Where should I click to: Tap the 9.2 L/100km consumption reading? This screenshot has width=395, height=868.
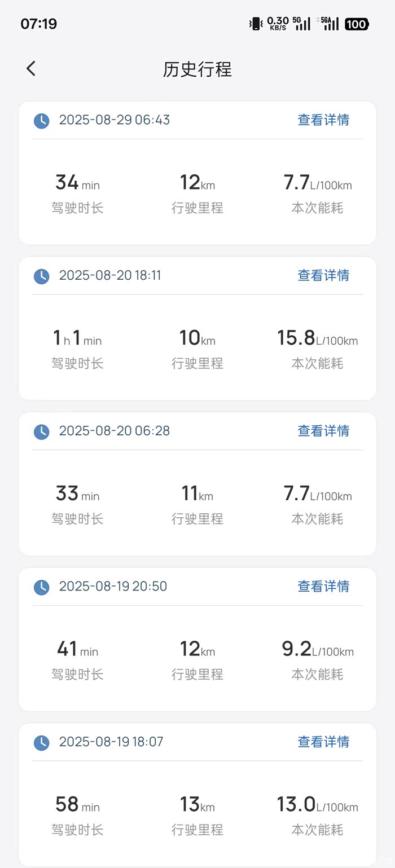pyautogui.click(x=317, y=650)
